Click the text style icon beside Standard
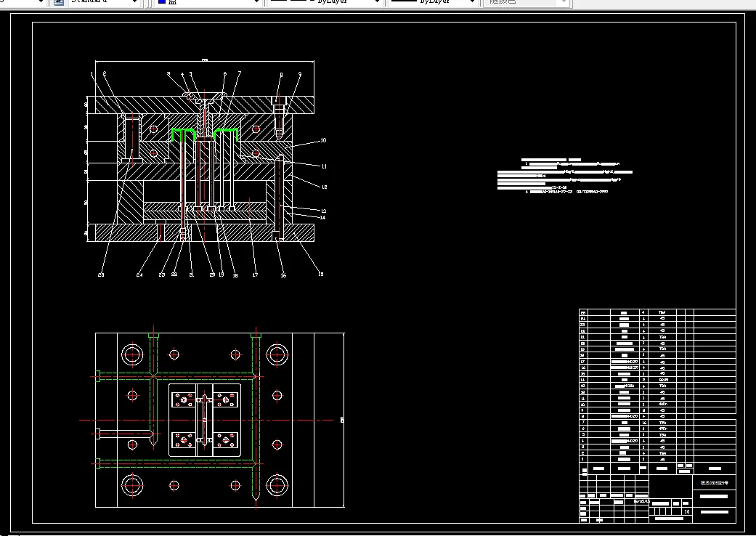The width and height of the screenshot is (756, 536). (x=59, y=2)
